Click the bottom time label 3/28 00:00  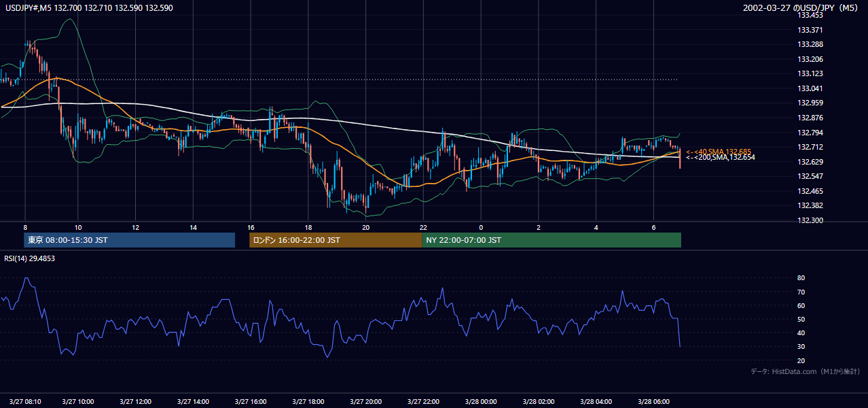click(482, 401)
